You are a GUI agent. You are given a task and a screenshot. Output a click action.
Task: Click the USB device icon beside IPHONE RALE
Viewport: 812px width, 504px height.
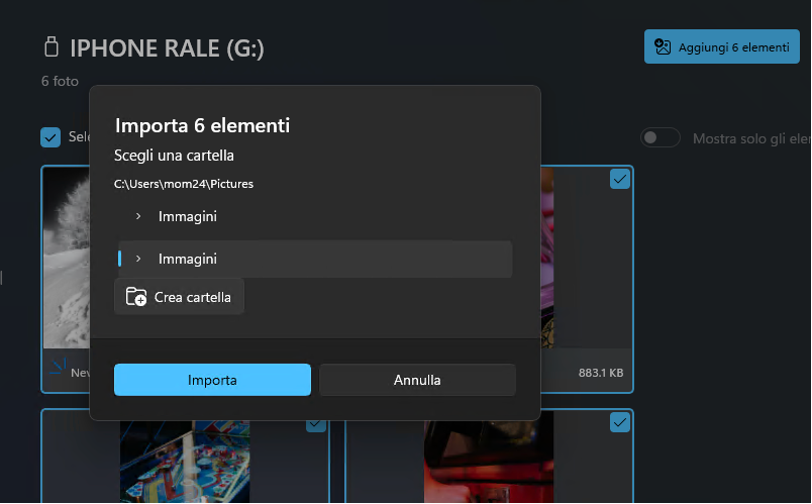coord(51,47)
